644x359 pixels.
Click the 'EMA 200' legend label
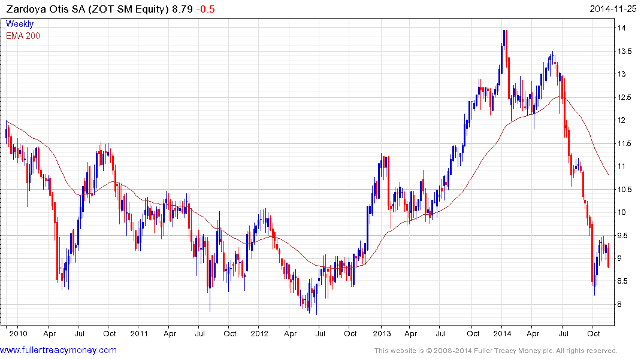click(x=23, y=36)
